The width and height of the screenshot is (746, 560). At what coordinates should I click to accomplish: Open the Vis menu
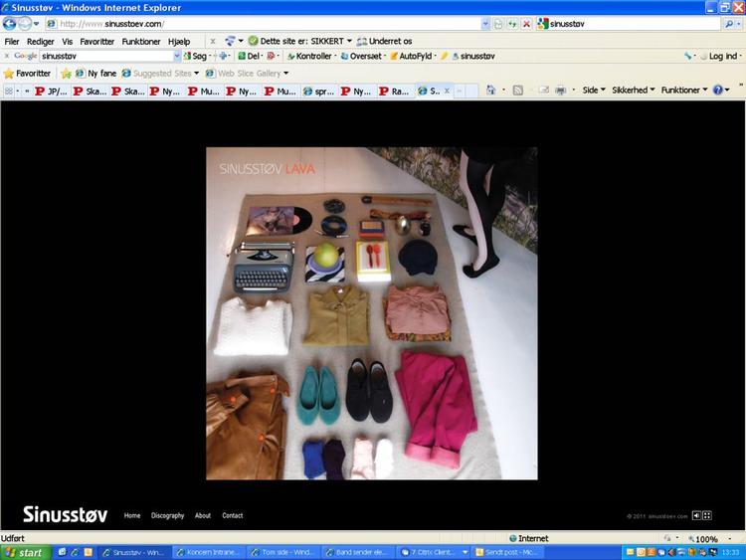[68, 42]
